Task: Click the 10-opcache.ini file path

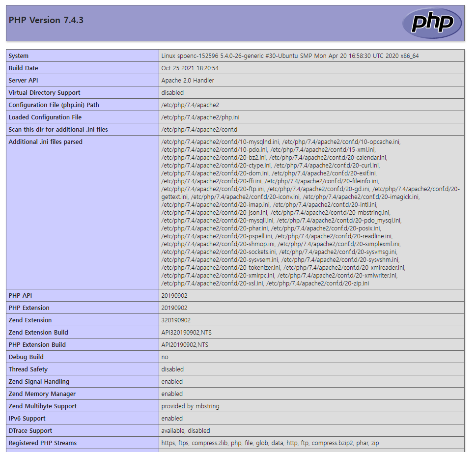Action: (x=341, y=142)
